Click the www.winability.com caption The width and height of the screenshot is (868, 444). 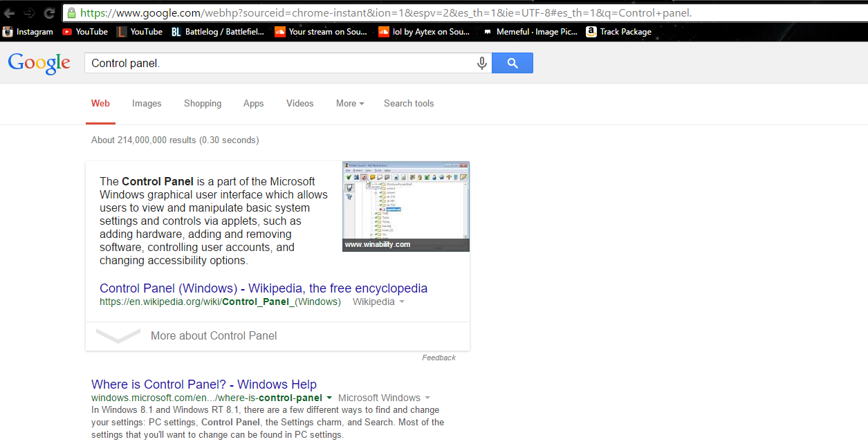pos(378,244)
